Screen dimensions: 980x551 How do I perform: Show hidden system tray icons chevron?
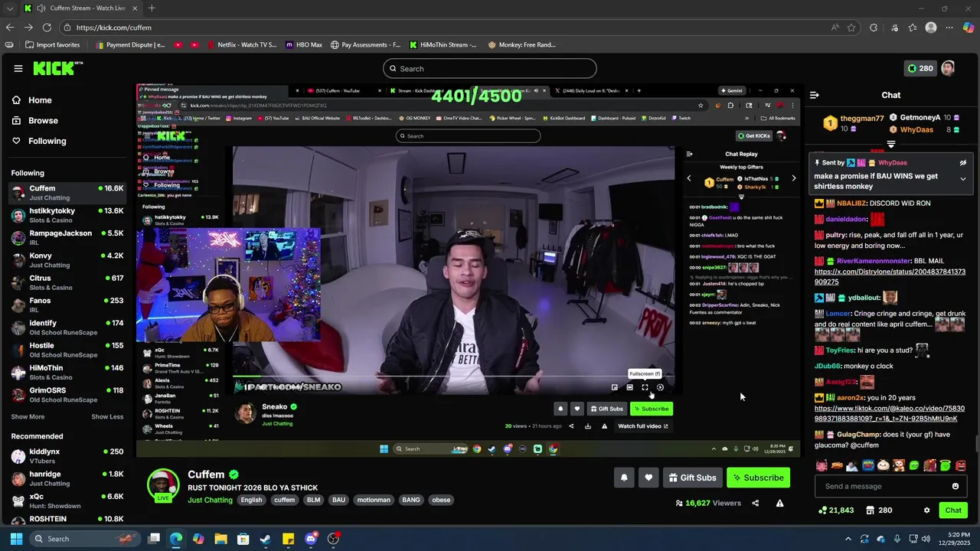pos(848,539)
